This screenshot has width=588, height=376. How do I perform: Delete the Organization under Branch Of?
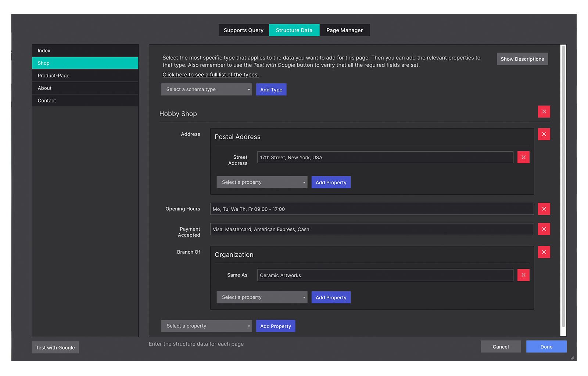pos(544,252)
